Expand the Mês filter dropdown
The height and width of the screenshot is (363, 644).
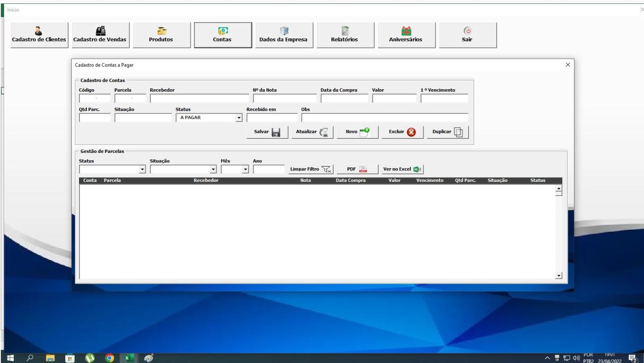(246, 170)
